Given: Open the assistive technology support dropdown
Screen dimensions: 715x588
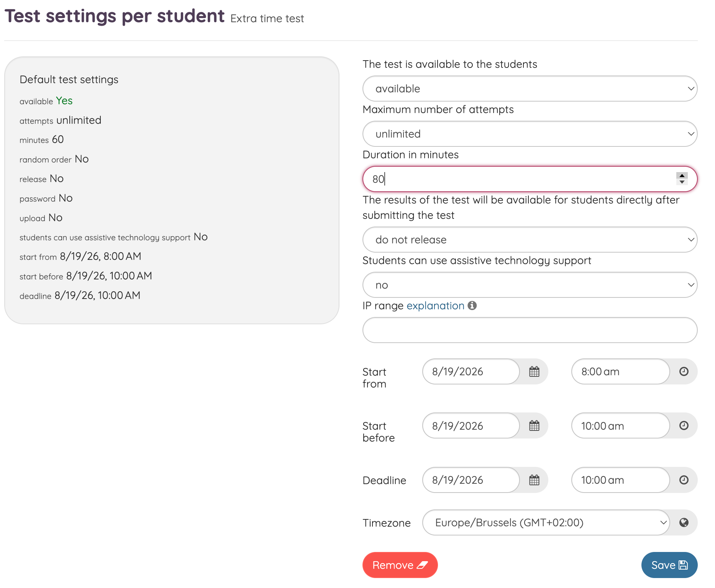Looking at the screenshot, I should pyautogui.click(x=530, y=285).
